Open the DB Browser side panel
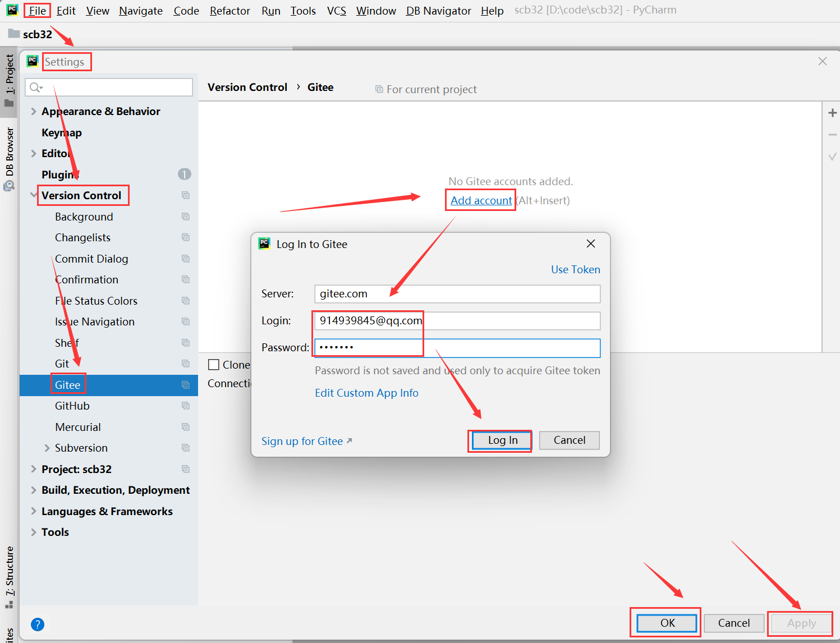 point(10,157)
